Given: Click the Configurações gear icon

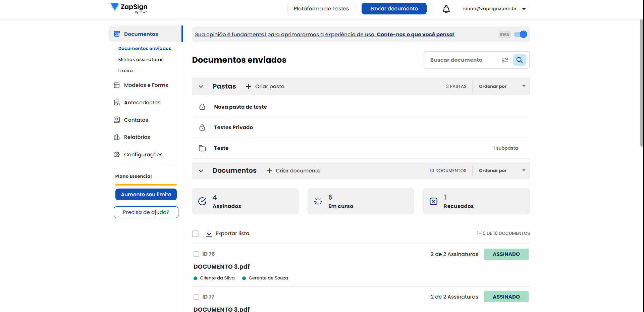Looking at the screenshot, I should [x=117, y=155].
